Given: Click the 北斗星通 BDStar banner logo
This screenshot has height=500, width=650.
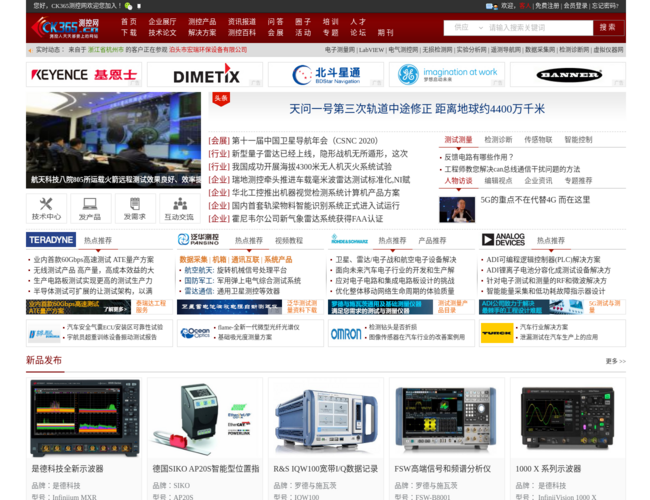Looking at the screenshot, I should click(x=326, y=75).
